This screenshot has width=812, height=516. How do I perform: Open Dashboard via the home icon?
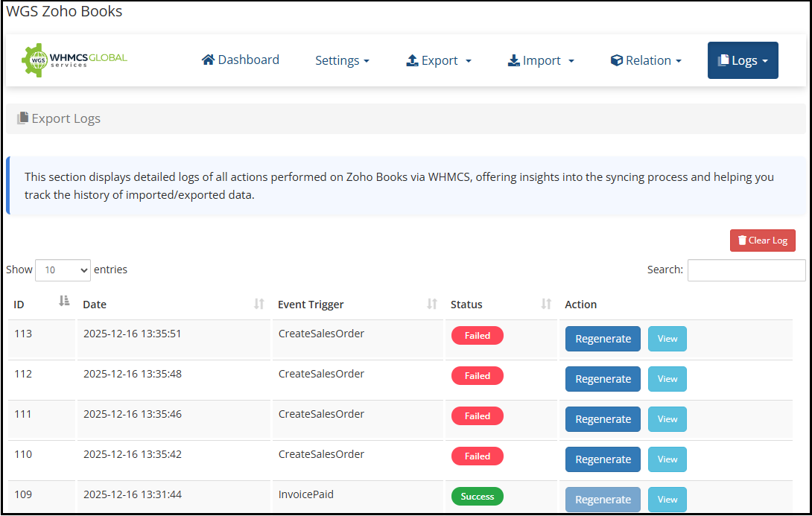pyautogui.click(x=208, y=60)
